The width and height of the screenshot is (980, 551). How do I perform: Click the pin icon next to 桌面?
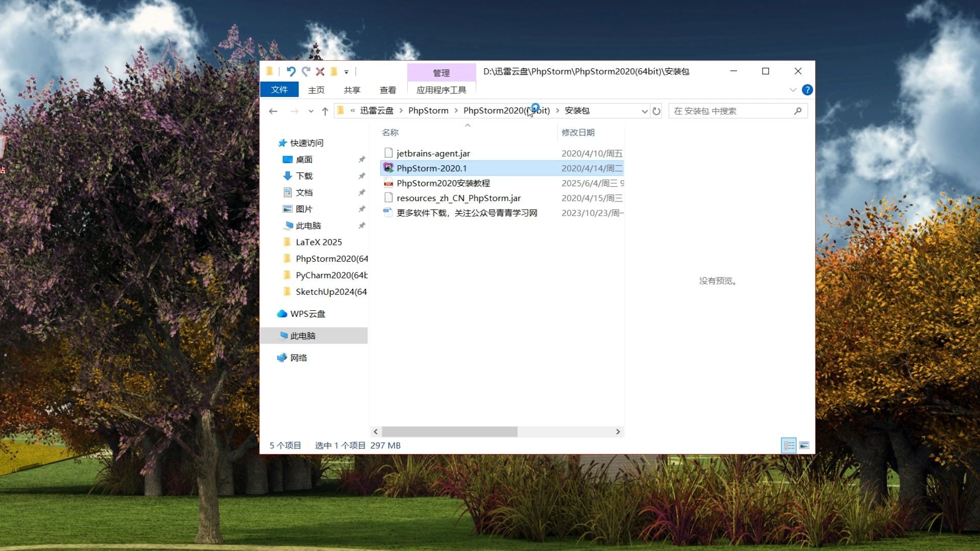(x=362, y=160)
